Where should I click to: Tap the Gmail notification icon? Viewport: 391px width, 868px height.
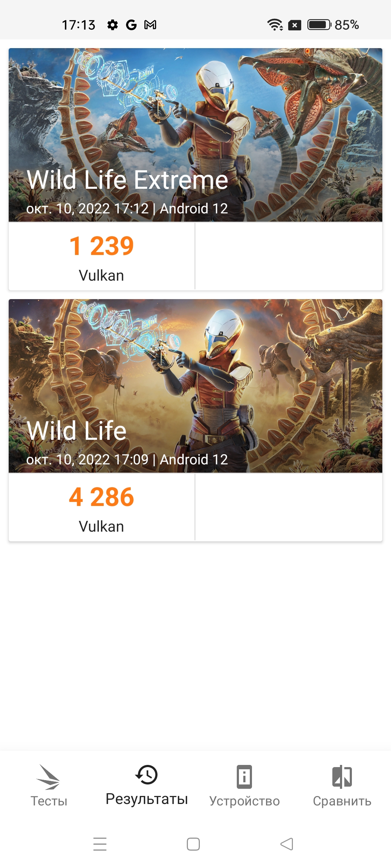point(150,25)
